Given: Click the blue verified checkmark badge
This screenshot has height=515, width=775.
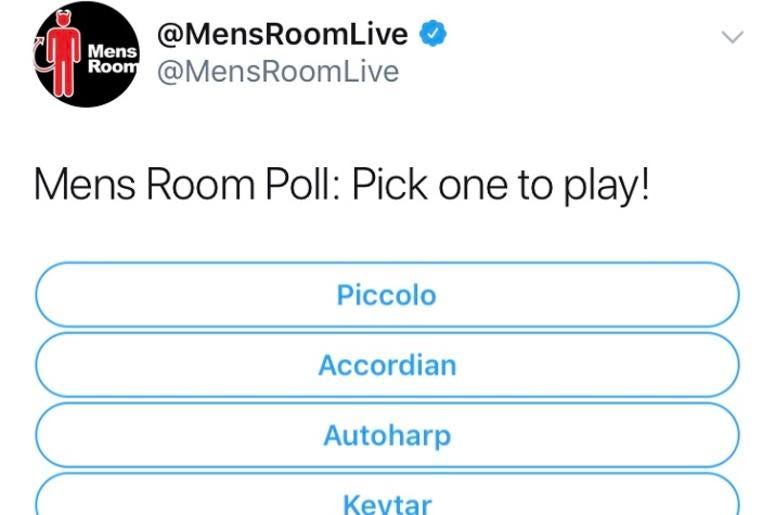Looking at the screenshot, I should tap(433, 33).
